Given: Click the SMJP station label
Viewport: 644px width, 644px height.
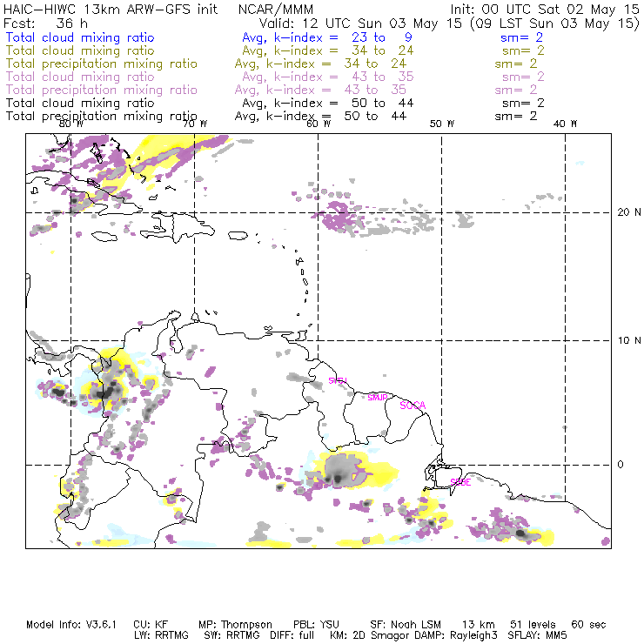Looking at the screenshot, I should pyautogui.click(x=378, y=398).
